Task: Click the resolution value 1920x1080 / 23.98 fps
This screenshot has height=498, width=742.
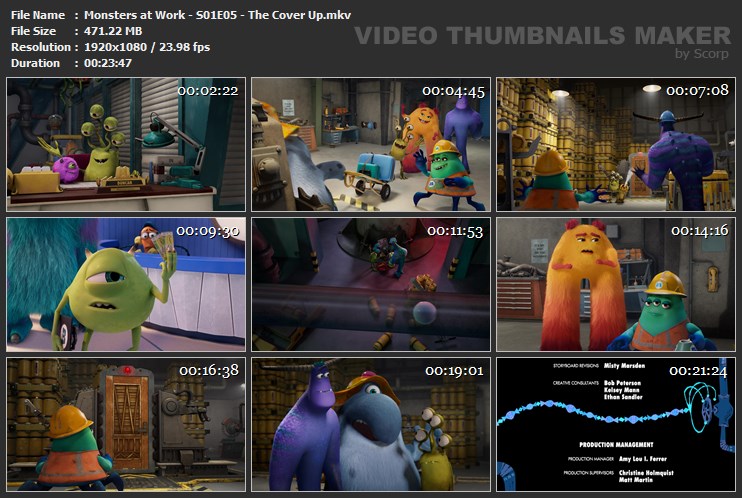Action: tap(147, 47)
